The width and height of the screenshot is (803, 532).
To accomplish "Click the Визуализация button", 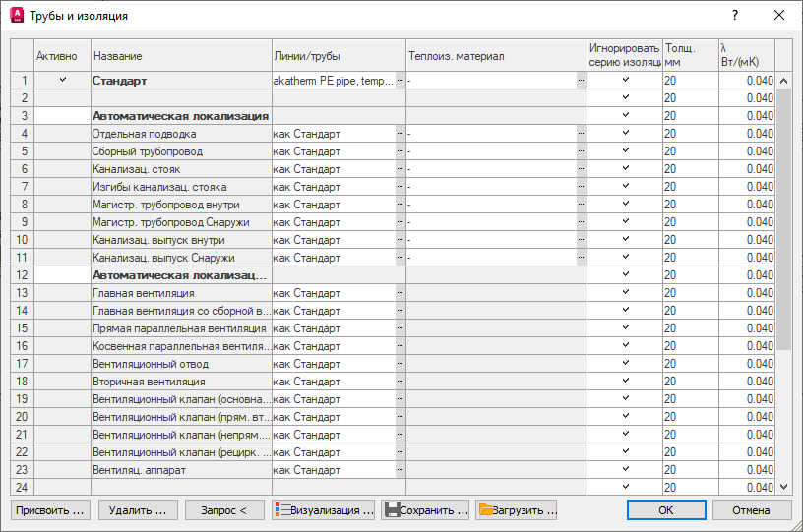I will (x=323, y=510).
